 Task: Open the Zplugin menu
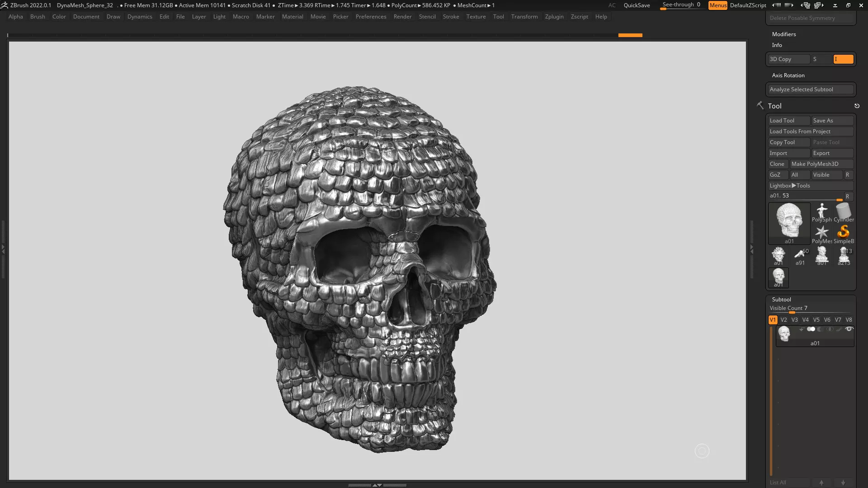tap(554, 17)
